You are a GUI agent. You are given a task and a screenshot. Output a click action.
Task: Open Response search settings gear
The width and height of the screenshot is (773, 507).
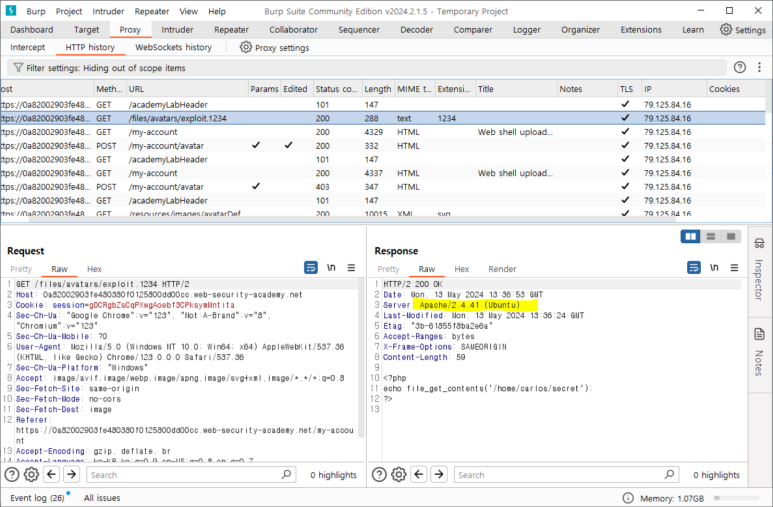398,474
